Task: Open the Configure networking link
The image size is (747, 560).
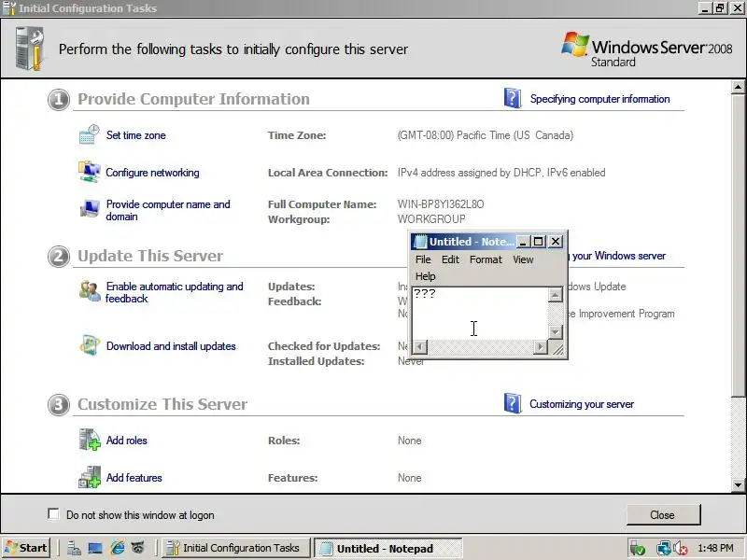Action: pyautogui.click(x=152, y=173)
